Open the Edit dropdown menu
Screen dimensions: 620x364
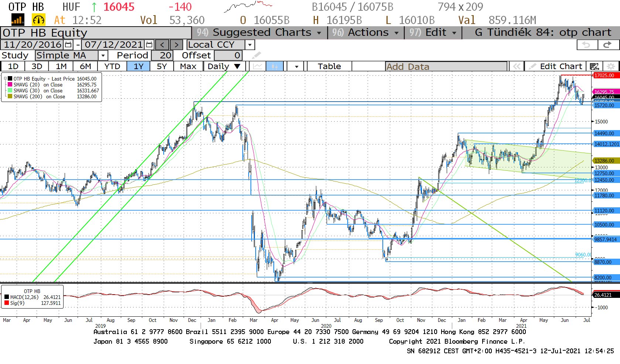433,33
